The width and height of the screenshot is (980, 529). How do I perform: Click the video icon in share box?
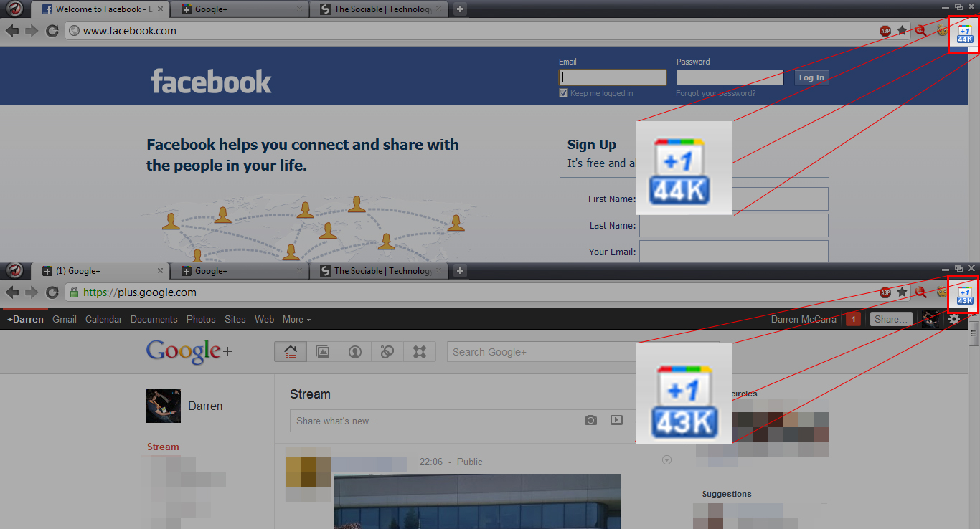(x=616, y=421)
